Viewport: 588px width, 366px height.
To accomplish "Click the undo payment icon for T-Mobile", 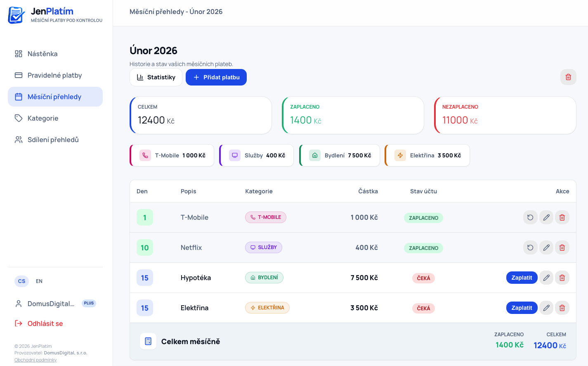I will tap(530, 217).
